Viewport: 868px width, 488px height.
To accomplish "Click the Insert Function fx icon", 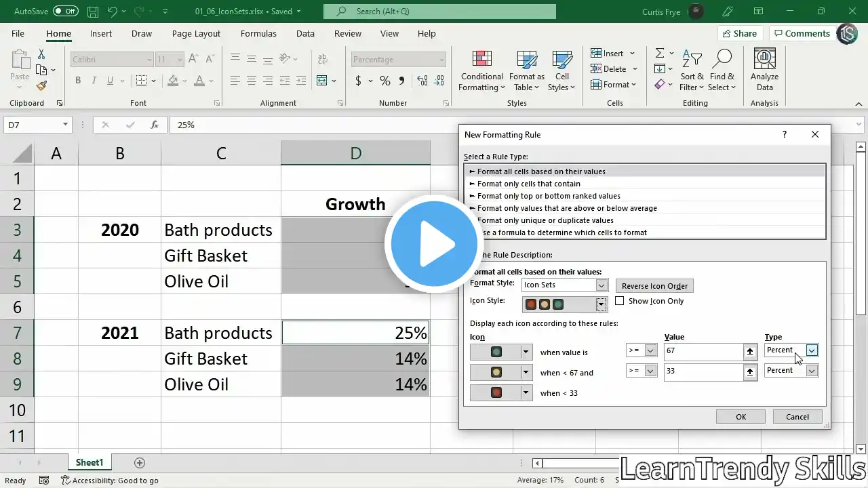I will 155,125.
